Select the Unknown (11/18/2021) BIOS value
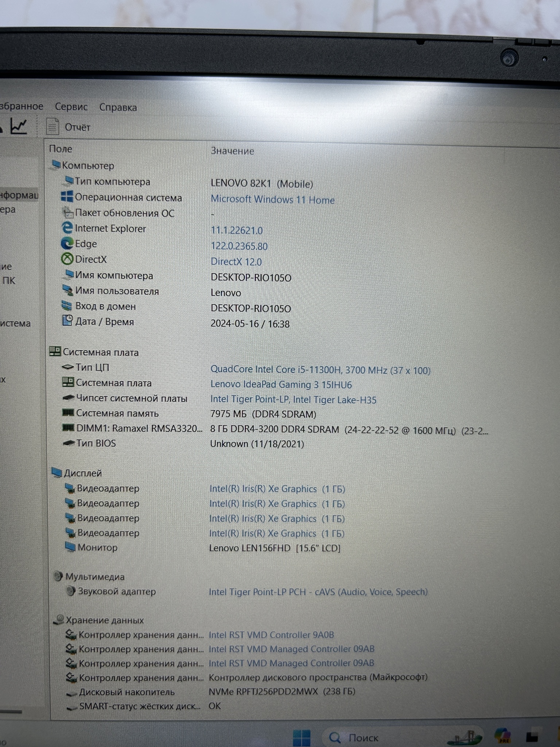 (257, 444)
